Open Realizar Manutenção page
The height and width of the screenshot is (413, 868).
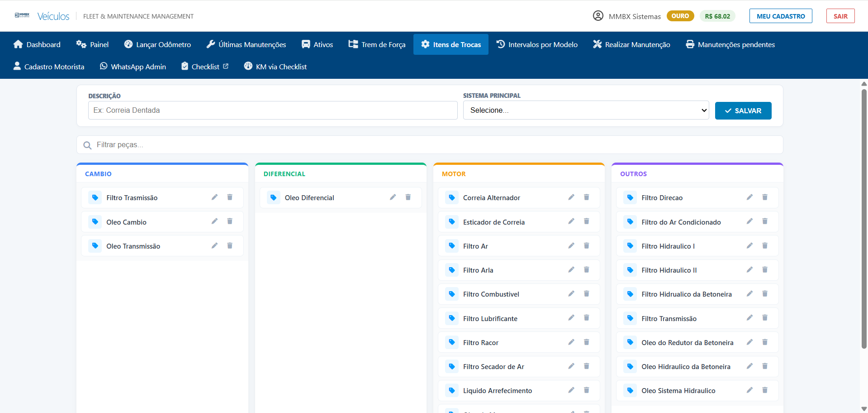click(631, 44)
